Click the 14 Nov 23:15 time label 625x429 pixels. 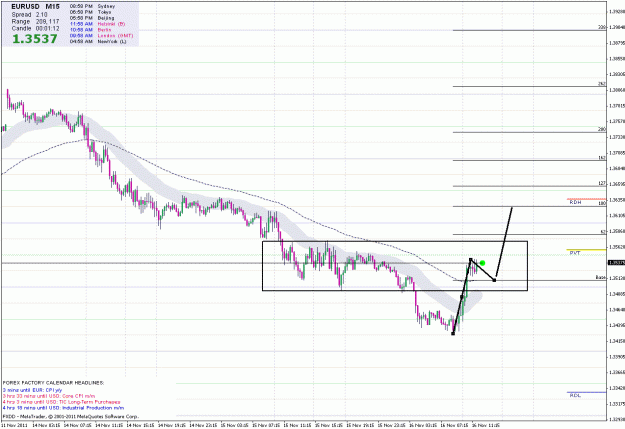tap(203, 425)
